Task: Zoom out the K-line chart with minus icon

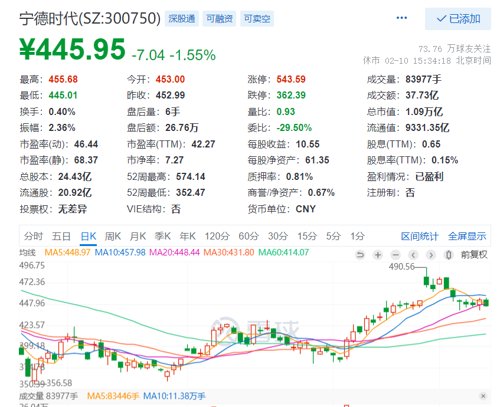Action: 396,255
